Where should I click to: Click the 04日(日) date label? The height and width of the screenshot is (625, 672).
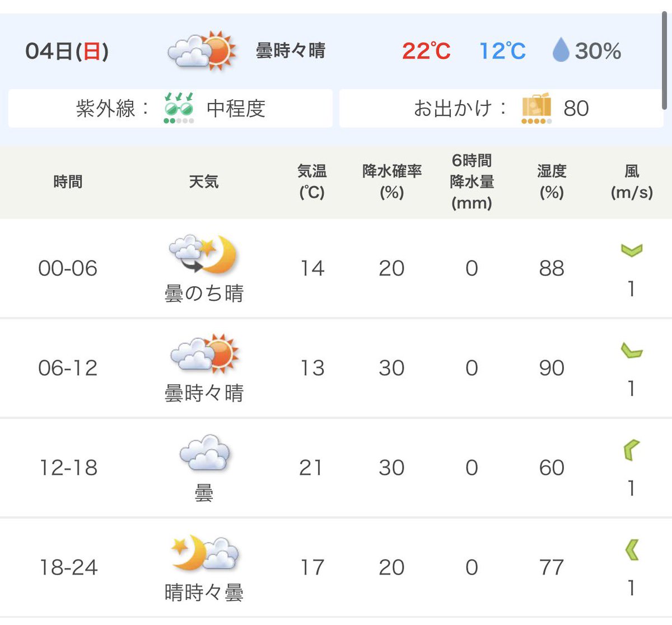[67, 51]
